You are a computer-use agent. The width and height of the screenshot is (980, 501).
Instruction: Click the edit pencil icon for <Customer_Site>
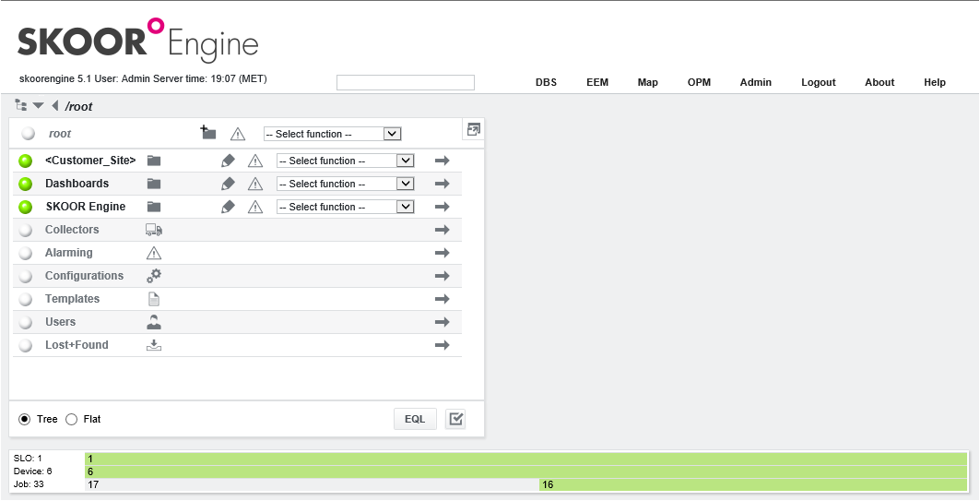(229, 161)
